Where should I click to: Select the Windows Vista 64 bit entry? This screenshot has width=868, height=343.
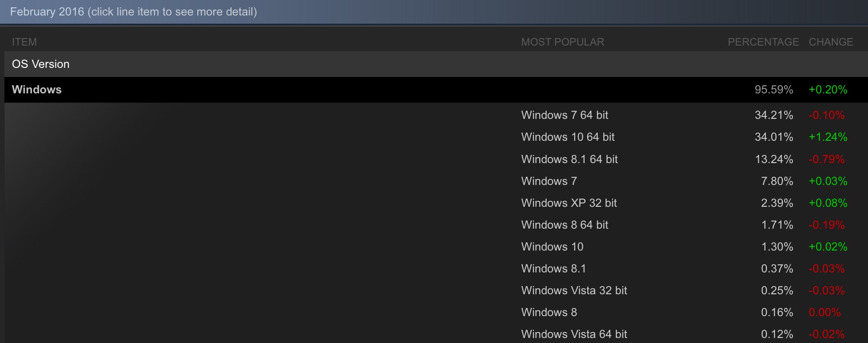[x=574, y=334]
